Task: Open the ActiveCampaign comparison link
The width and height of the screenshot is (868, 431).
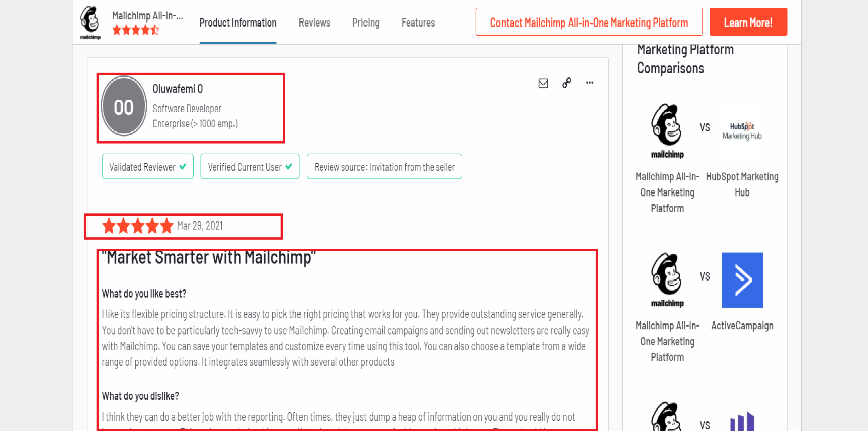Action: (x=742, y=326)
